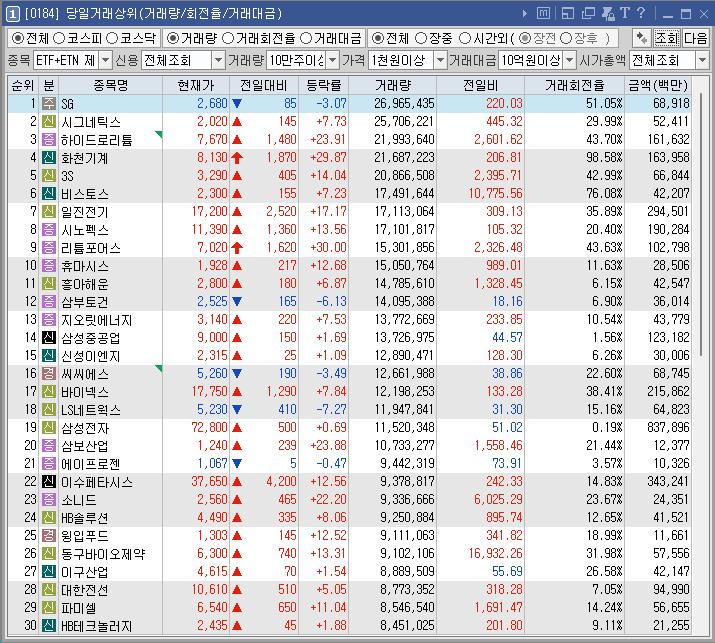The width and height of the screenshot is (715, 643).
Task: Click the 증 badge beside 삼부토건
Action: [49, 301]
